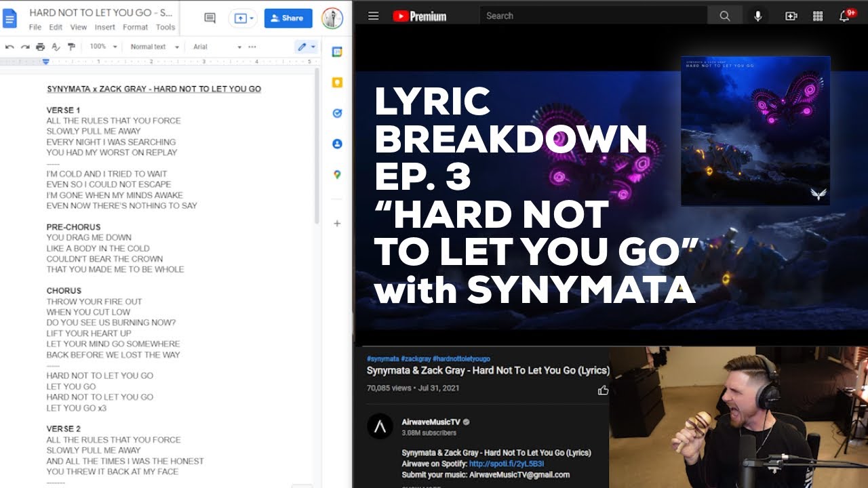
Task: Click the blue Share button
Action: click(288, 18)
